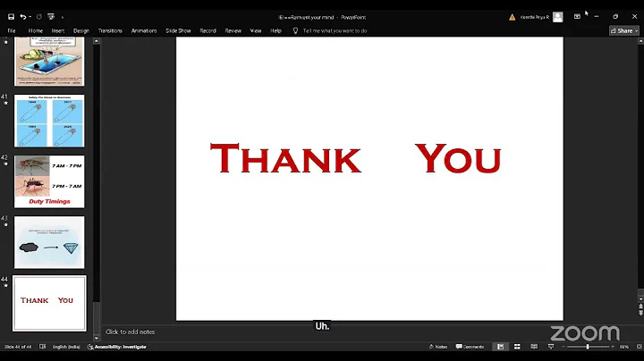Viewport: 644px width, 361px height.
Task: Open the File menu
Action: point(12,30)
